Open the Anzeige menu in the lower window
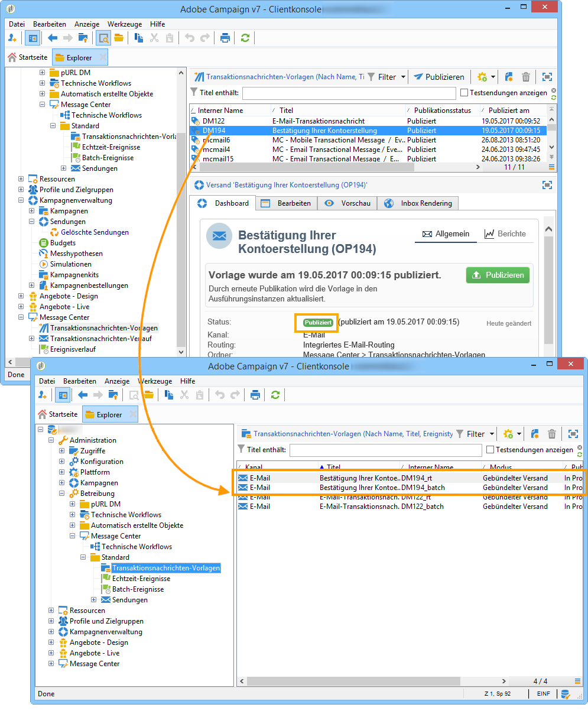The height and width of the screenshot is (714, 588). (x=117, y=381)
